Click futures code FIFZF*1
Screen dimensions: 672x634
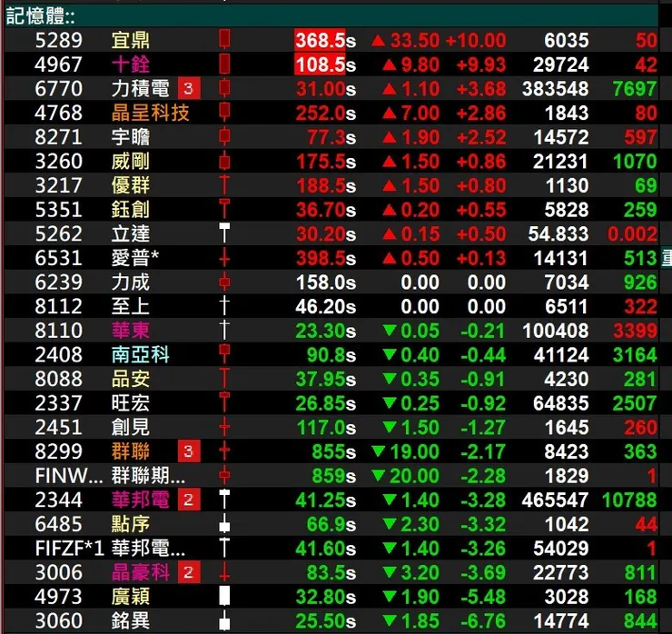point(70,549)
